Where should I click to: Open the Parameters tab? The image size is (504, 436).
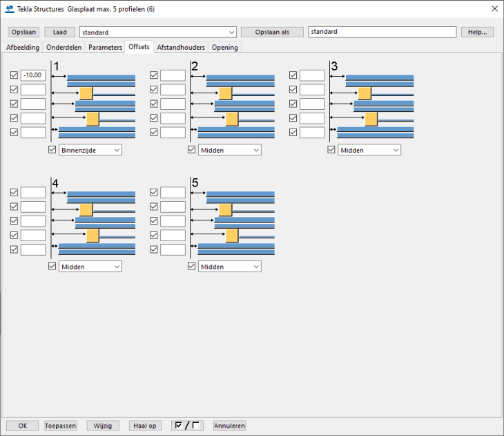pos(105,48)
